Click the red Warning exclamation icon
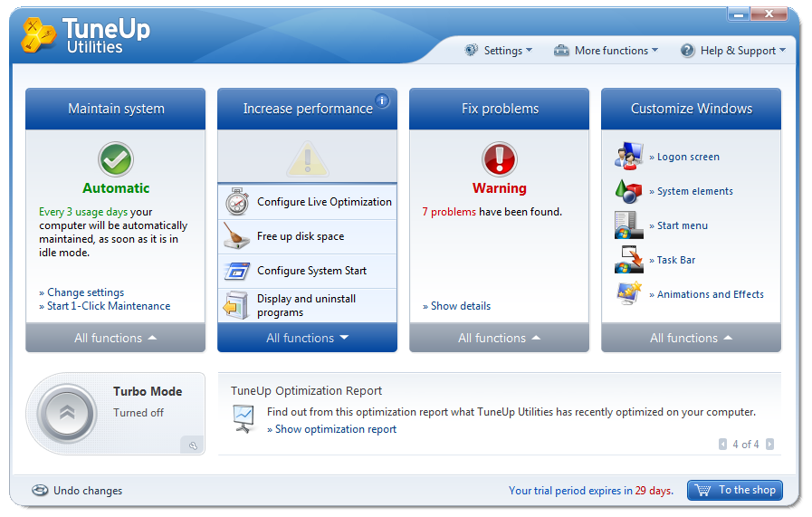This screenshot has height=517, width=812. coord(499,159)
